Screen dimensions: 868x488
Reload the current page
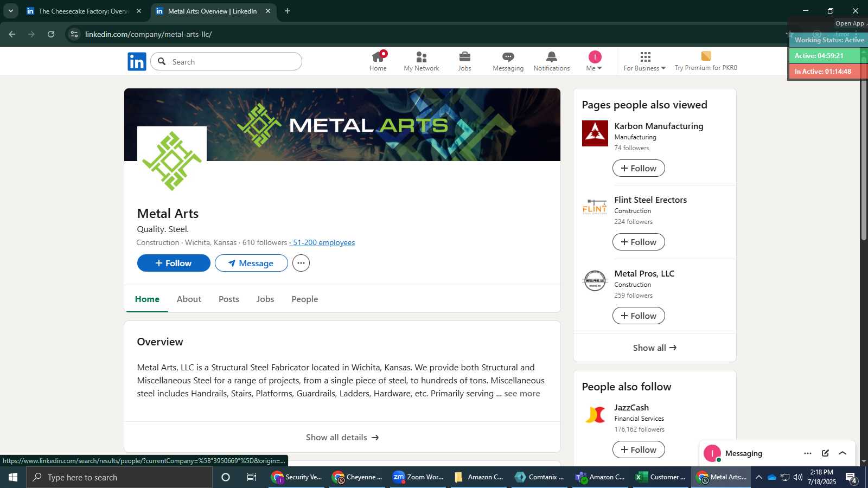pyautogui.click(x=51, y=34)
